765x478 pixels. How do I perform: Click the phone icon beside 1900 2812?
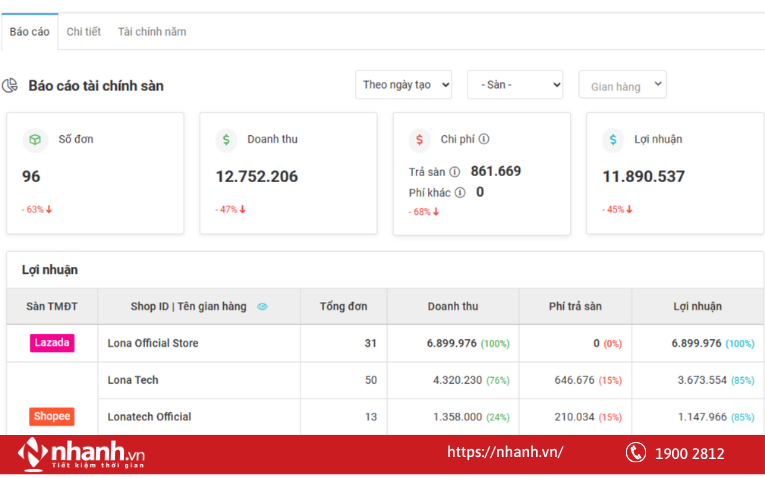(x=636, y=453)
